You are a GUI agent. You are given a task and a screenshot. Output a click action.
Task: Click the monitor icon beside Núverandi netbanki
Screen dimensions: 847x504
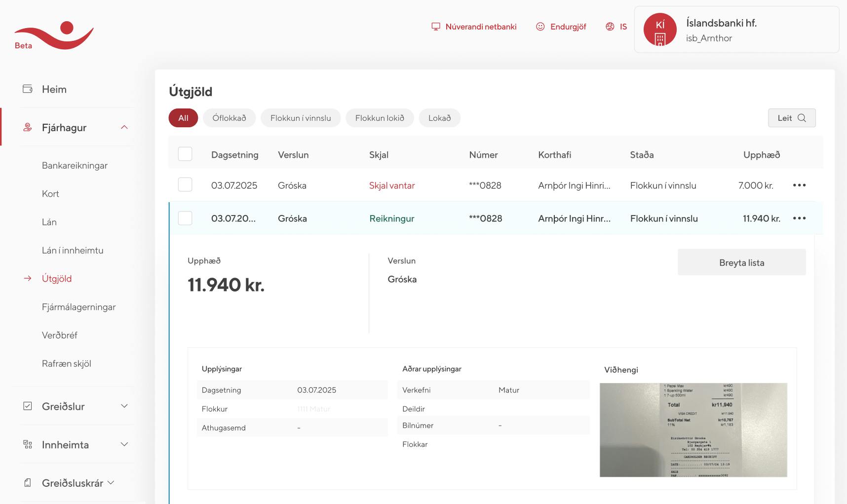436,27
